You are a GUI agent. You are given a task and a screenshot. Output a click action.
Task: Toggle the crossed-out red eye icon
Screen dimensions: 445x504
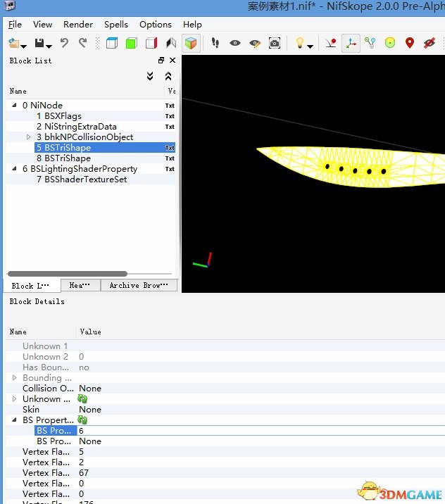pos(430,43)
